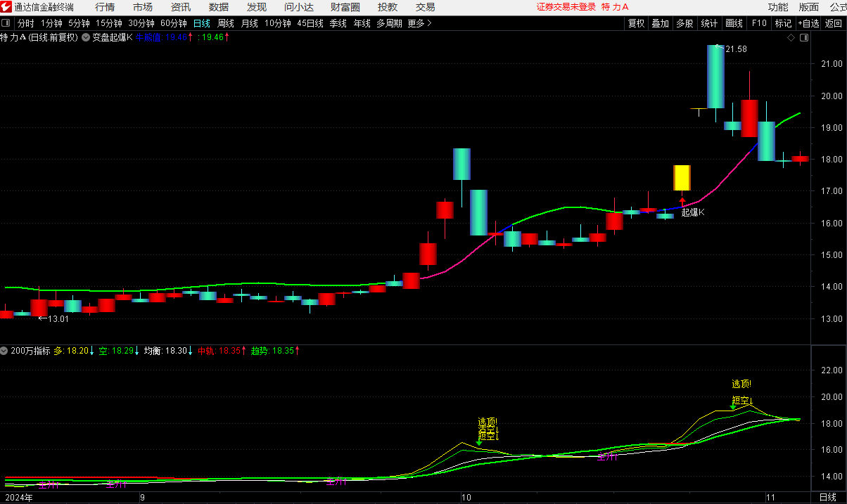Open the 财富圈 menu
Screen dimensions: 847x504
pyautogui.click(x=345, y=7)
